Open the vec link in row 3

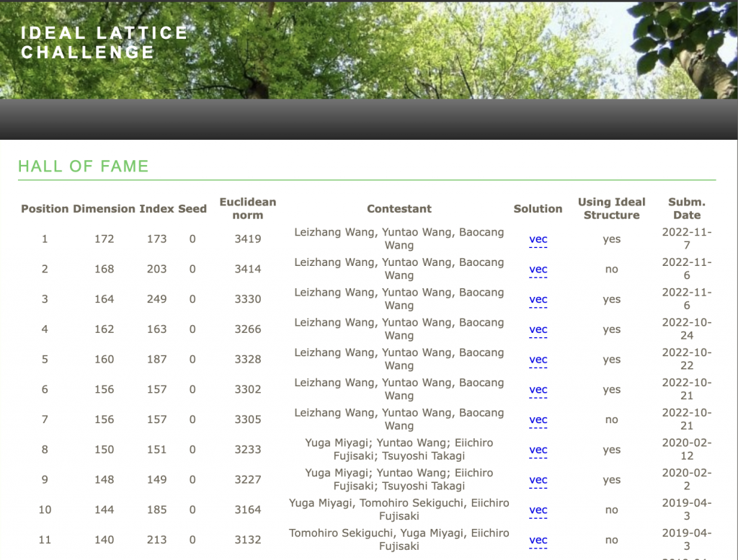(538, 299)
